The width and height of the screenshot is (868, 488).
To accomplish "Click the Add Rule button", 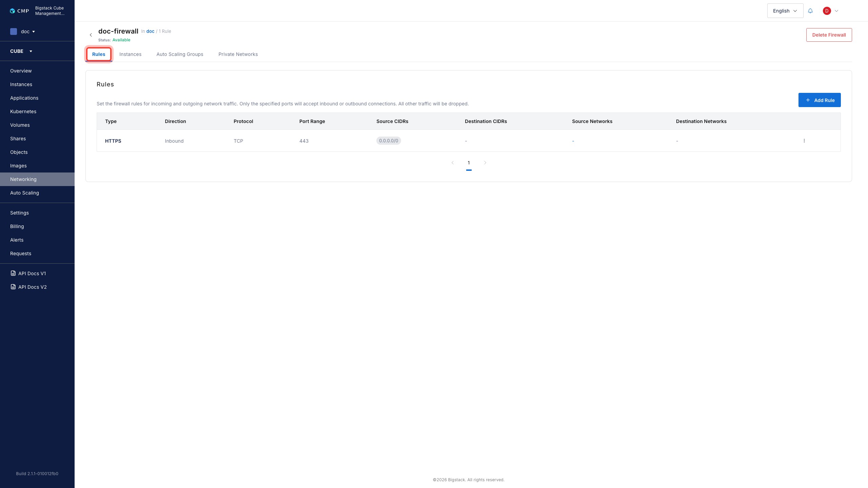I will (x=820, y=100).
